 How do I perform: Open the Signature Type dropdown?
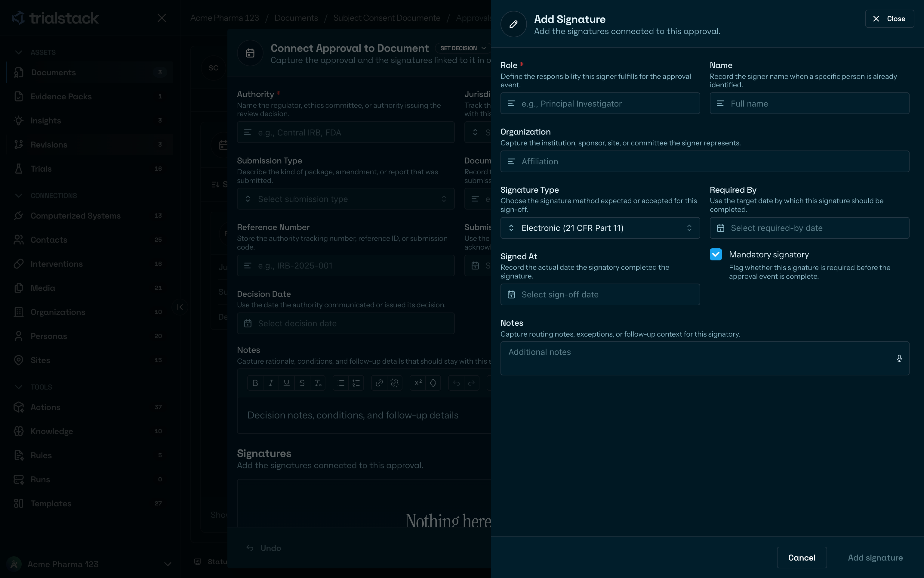click(600, 228)
